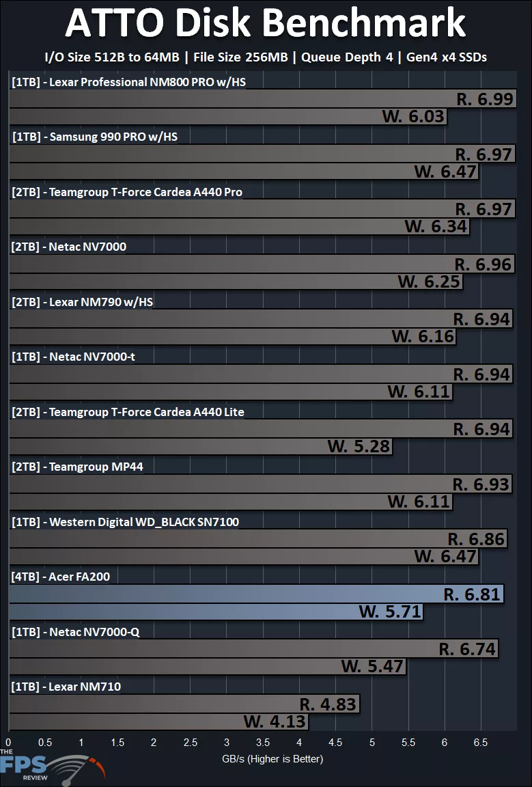Click the 'R. 6.74' read value

pyautogui.click(x=467, y=649)
